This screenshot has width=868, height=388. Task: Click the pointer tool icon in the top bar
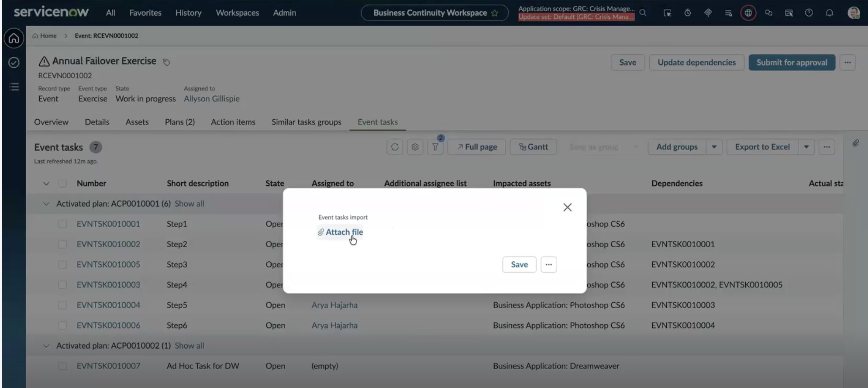[667, 13]
